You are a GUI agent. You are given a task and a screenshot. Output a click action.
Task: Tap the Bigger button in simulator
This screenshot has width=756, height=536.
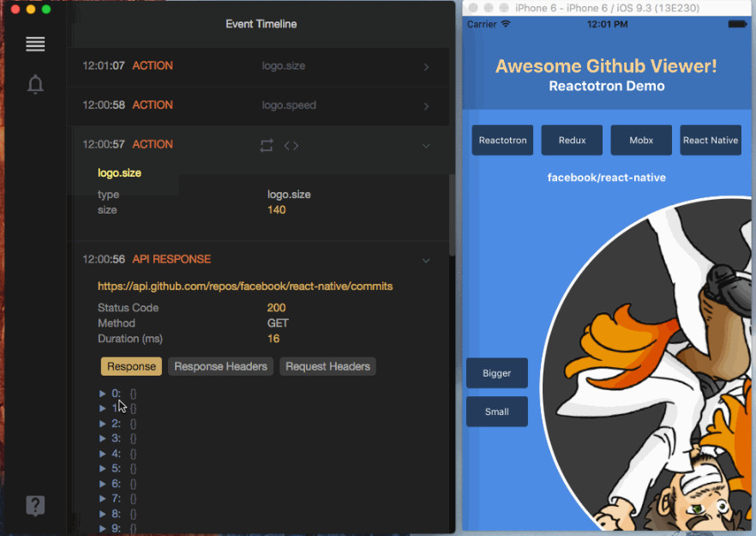click(496, 373)
